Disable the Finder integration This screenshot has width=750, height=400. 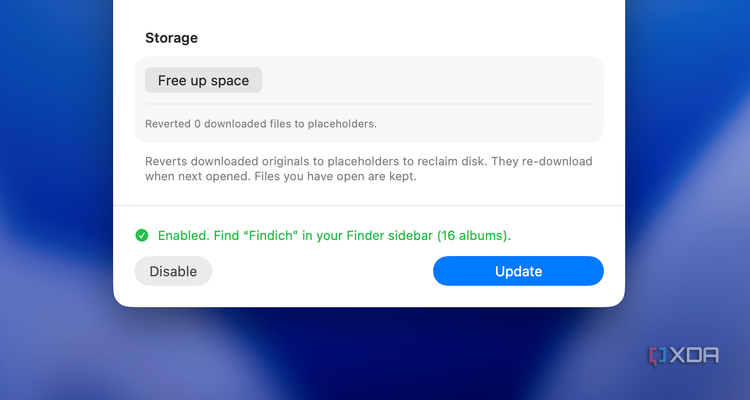pyautogui.click(x=173, y=271)
